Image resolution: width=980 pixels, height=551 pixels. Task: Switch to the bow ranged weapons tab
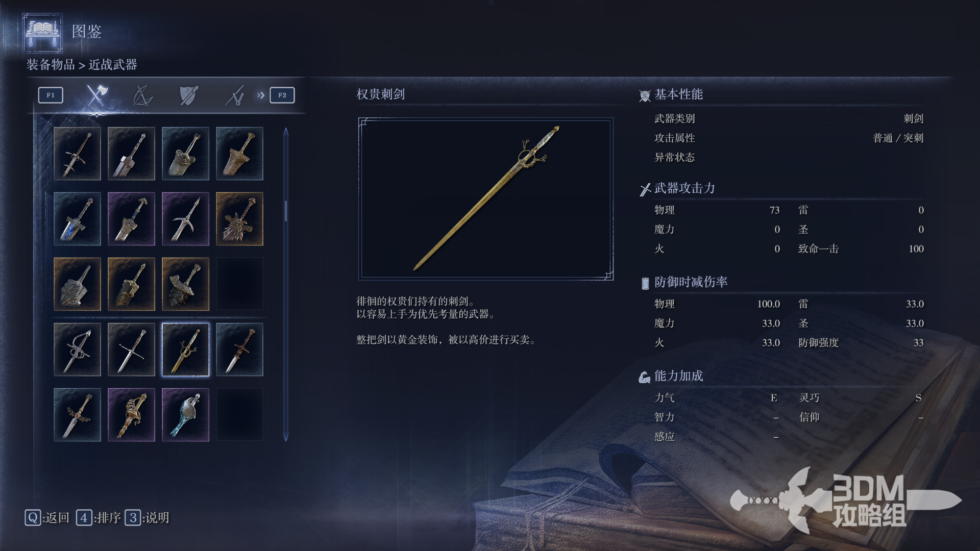(142, 95)
